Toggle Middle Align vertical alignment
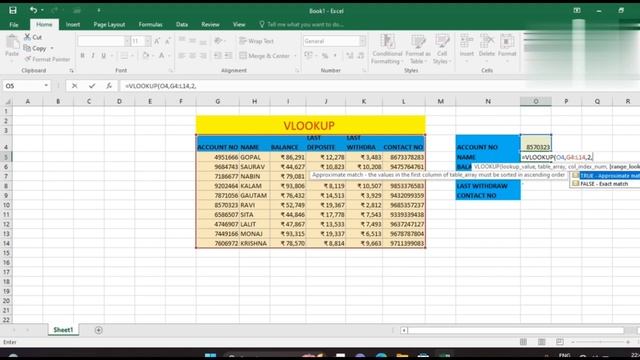Image resolution: width=640 pixels, height=360 pixels. pyautogui.click(x=192, y=41)
